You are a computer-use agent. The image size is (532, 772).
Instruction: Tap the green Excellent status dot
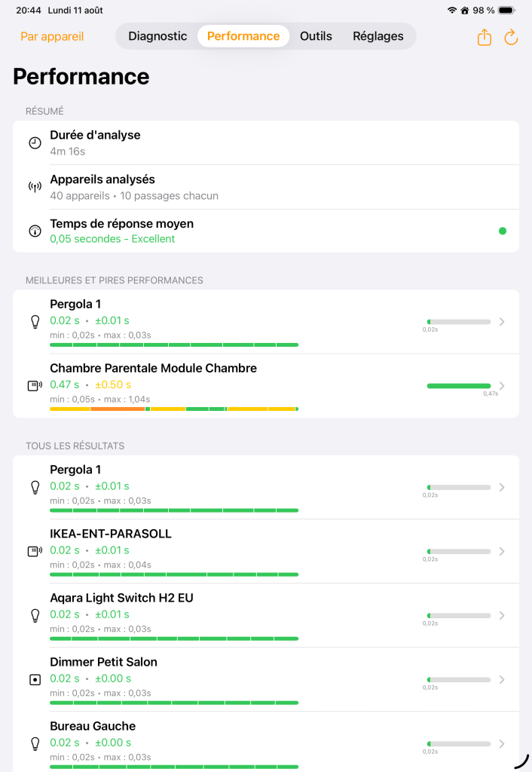(503, 231)
